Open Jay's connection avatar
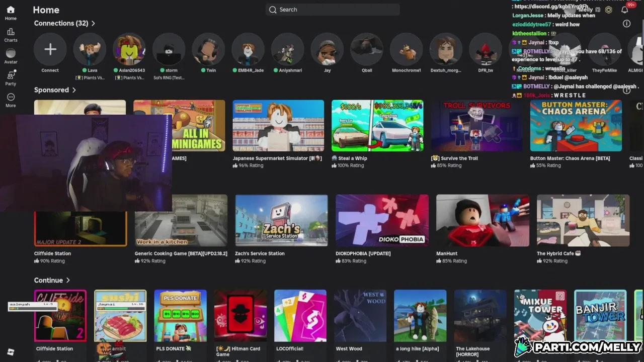The image size is (644, 362). [x=327, y=49]
